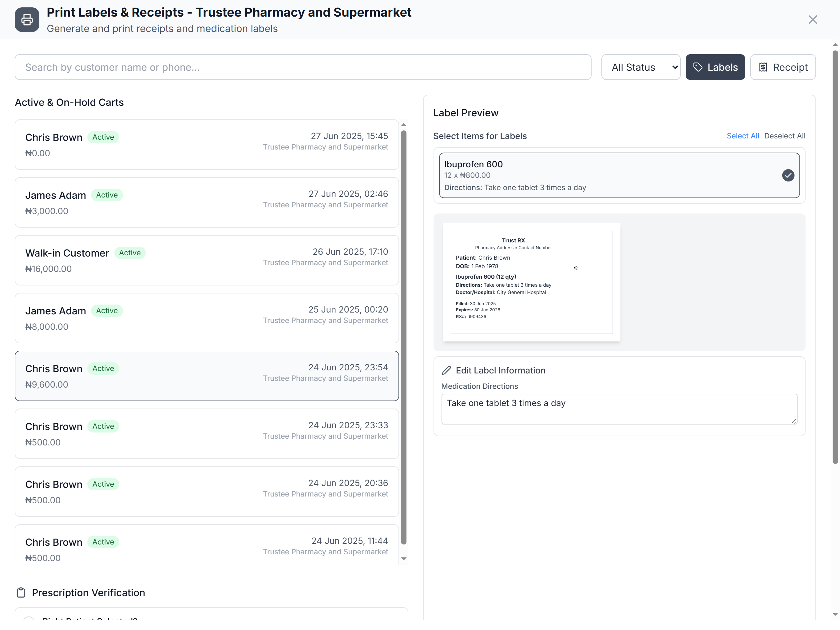Click the Prescription Verification clipboard icon
Image resolution: width=840 pixels, height=630 pixels.
click(x=21, y=592)
